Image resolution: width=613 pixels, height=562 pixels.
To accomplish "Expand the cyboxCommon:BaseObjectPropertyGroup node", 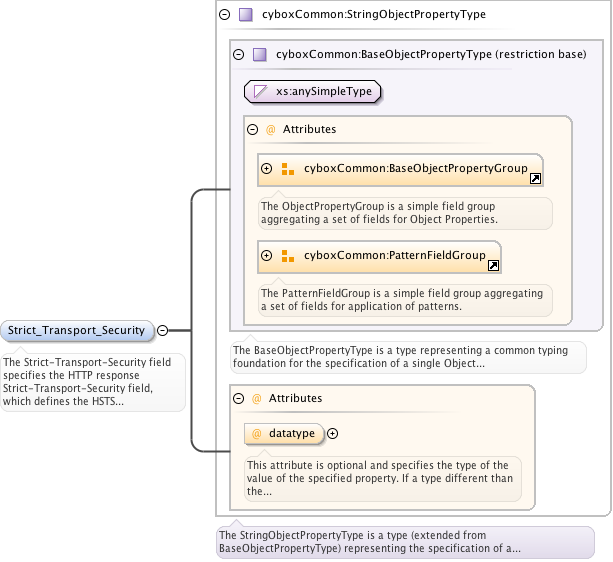I will coord(267,169).
